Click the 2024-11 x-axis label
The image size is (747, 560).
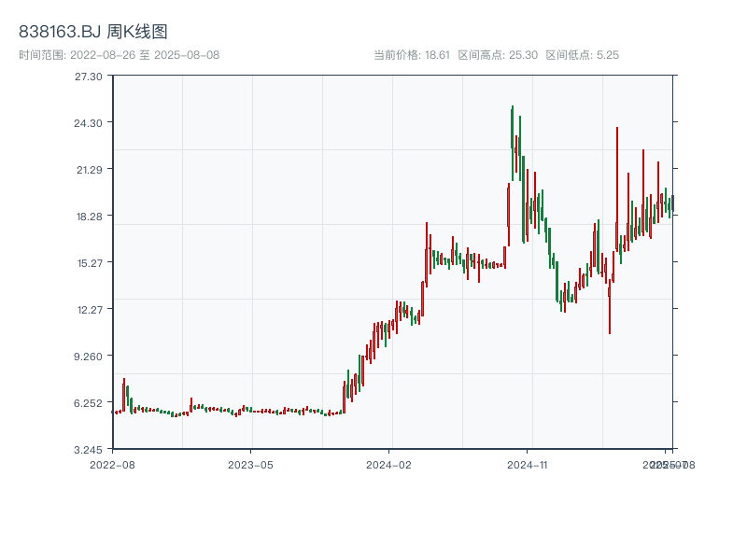pyautogui.click(x=528, y=465)
